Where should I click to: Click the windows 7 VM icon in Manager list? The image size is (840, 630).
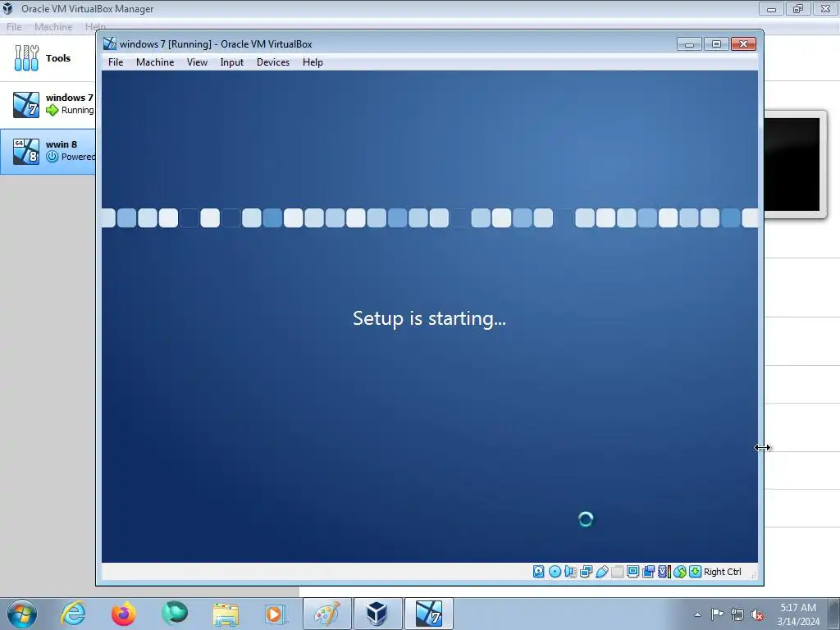[26, 104]
